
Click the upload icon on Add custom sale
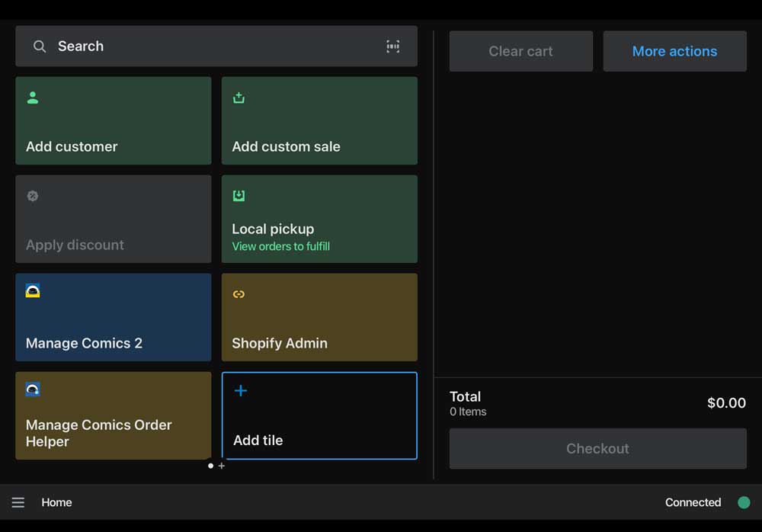tap(239, 98)
